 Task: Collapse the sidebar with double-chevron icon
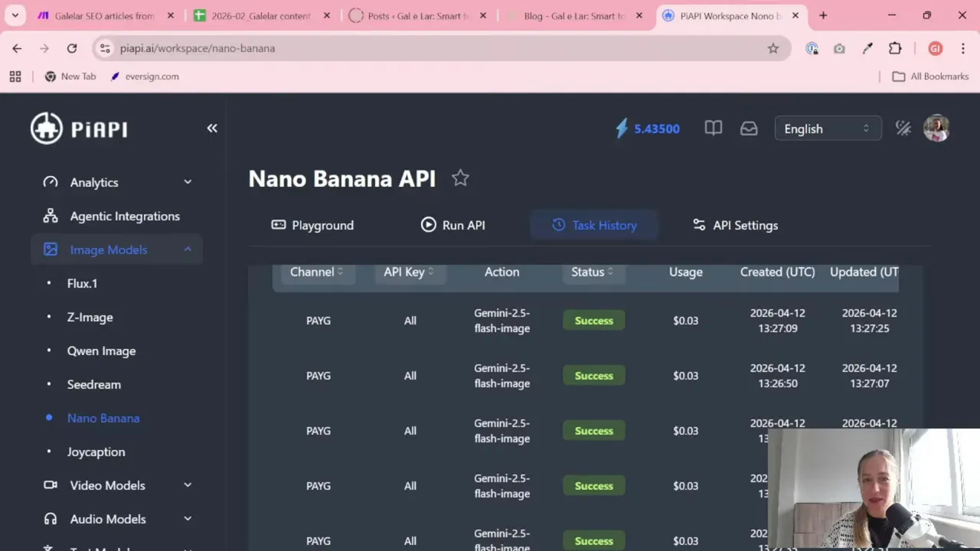(212, 128)
